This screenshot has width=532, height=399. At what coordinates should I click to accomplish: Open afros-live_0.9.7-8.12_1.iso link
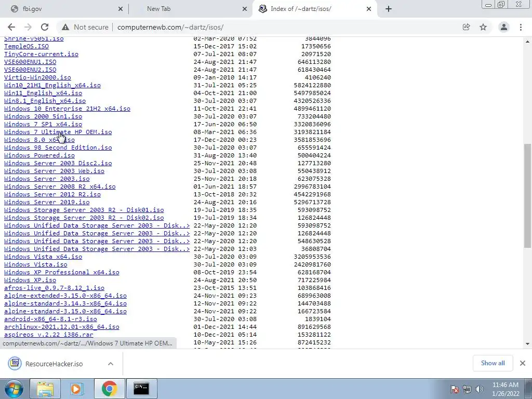54,288
